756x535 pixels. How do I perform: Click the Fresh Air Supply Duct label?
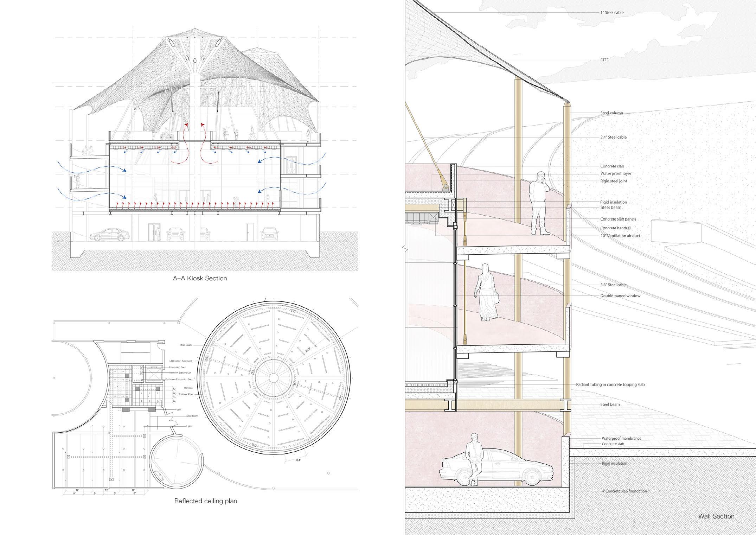tap(180, 372)
